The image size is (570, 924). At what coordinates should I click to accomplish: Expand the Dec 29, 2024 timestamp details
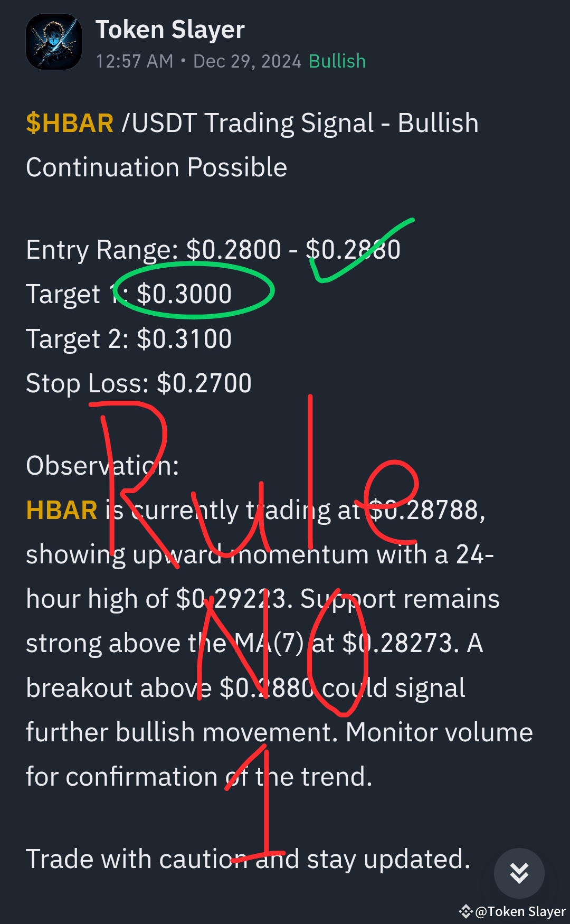[246, 61]
